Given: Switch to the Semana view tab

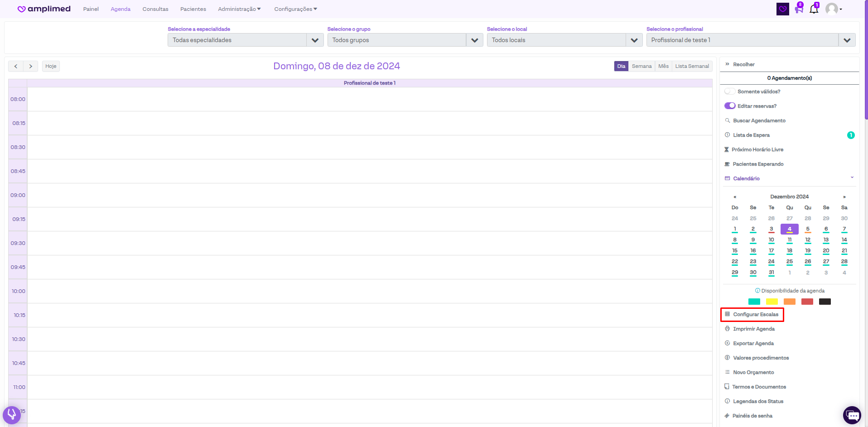Looking at the screenshot, I should tap(641, 66).
